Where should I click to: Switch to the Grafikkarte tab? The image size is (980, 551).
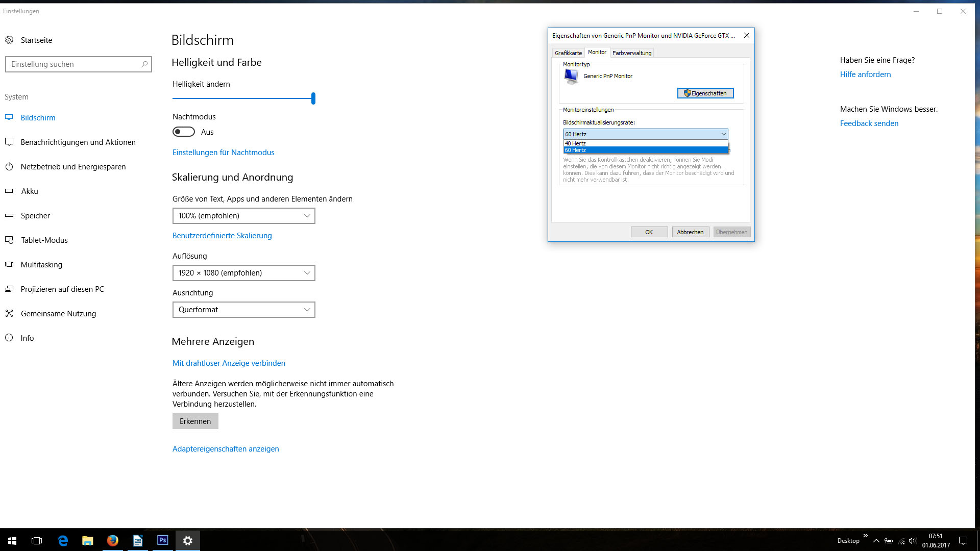568,53
